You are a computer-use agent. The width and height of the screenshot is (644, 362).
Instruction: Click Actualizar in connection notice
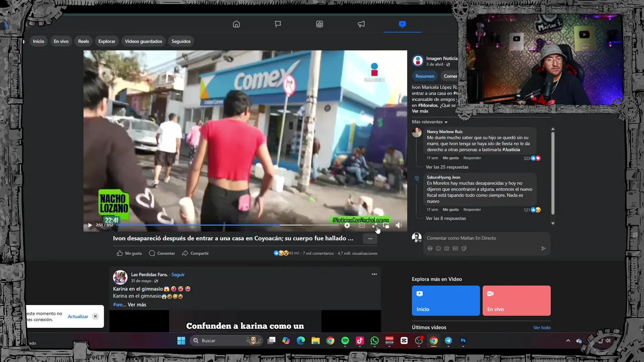click(x=78, y=317)
